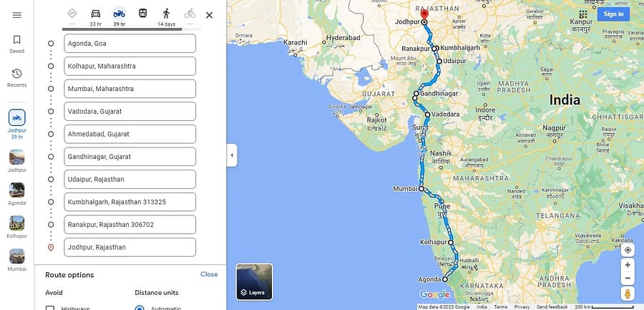The image size is (644, 310).
Task: Tick the Avoid Highways checkbox
Action: click(x=49, y=309)
